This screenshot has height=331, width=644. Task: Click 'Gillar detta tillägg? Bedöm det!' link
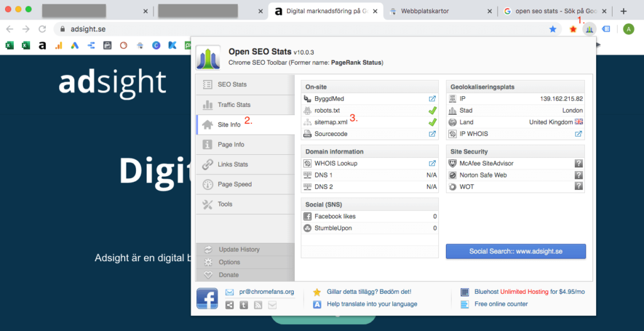(369, 292)
